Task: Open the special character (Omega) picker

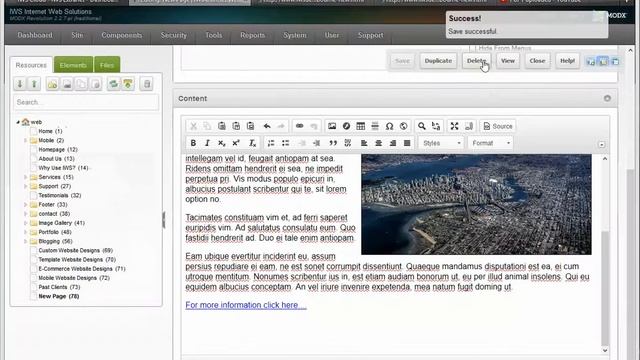Action: [389, 126]
